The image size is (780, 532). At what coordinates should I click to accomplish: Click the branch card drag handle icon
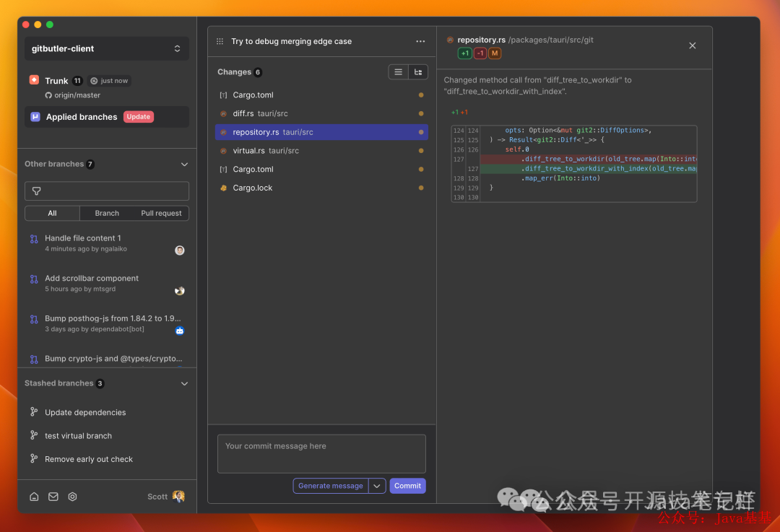pyautogui.click(x=220, y=41)
